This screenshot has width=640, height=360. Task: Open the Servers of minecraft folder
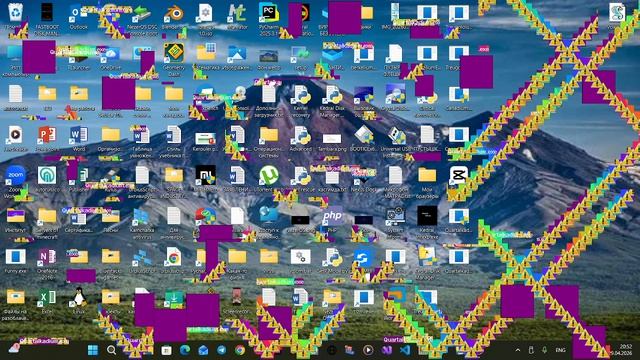click(47, 216)
